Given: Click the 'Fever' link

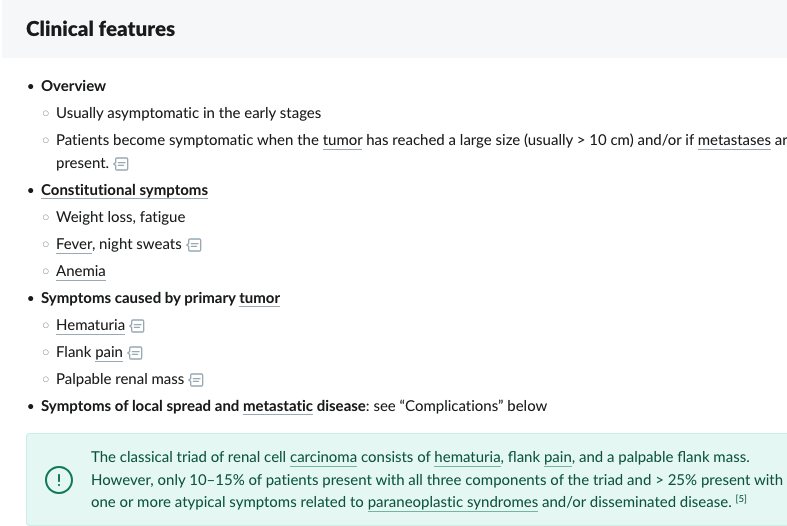Looking at the screenshot, I should tap(75, 244).
